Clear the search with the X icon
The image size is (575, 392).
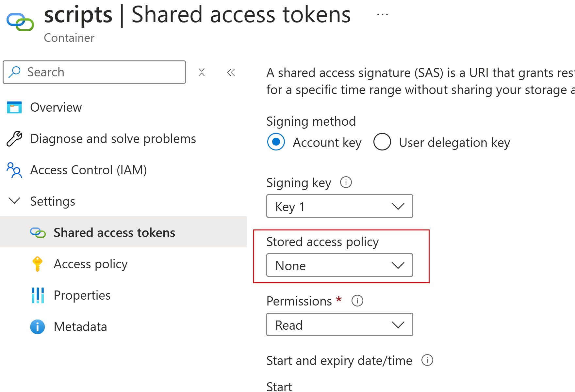tap(202, 72)
